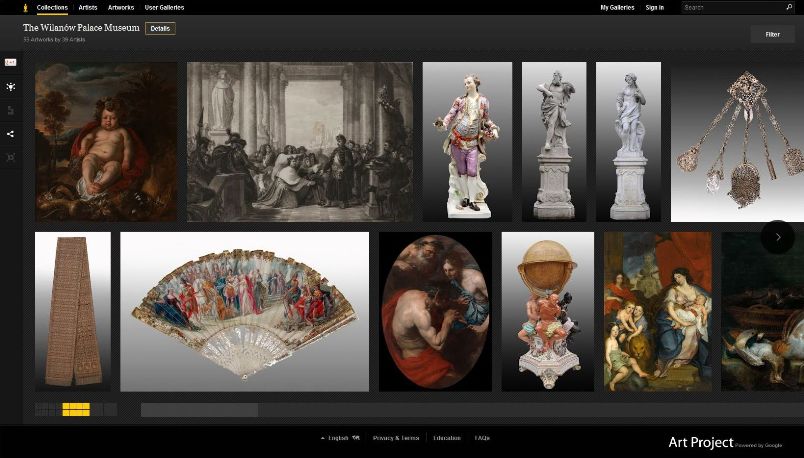
Task: Open the FAQs footer link
Action: (482, 438)
